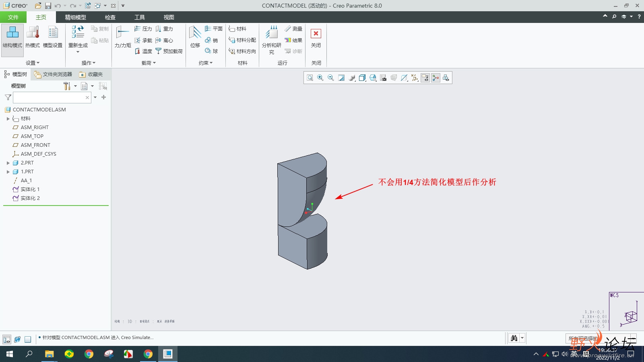
Task: Expand the 材料 node in model tree
Action: [8, 119]
